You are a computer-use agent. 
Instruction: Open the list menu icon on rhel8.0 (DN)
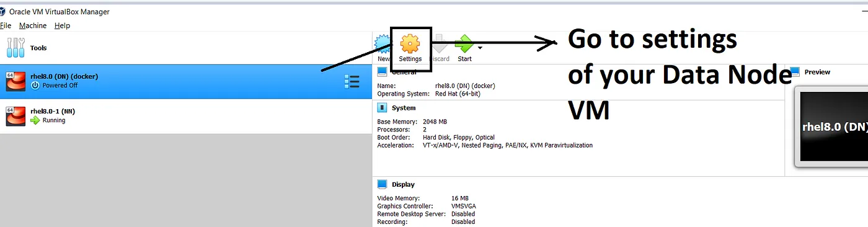(x=352, y=82)
